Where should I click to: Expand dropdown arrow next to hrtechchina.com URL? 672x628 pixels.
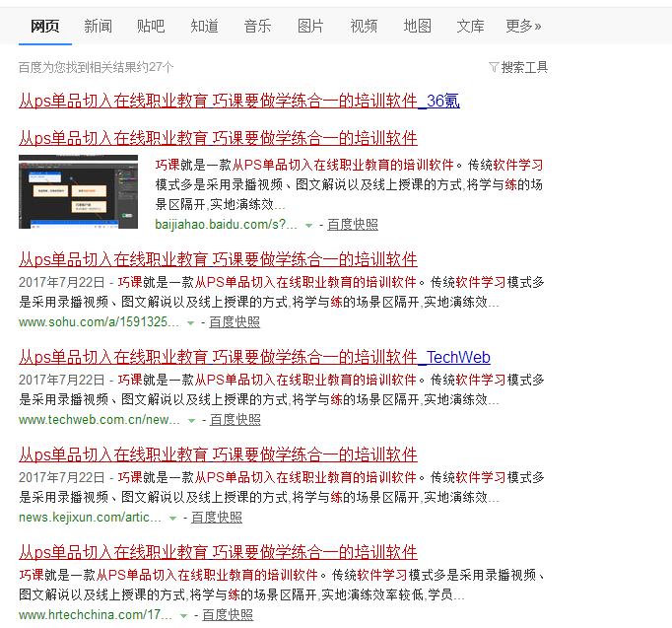pyautogui.click(x=184, y=616)
